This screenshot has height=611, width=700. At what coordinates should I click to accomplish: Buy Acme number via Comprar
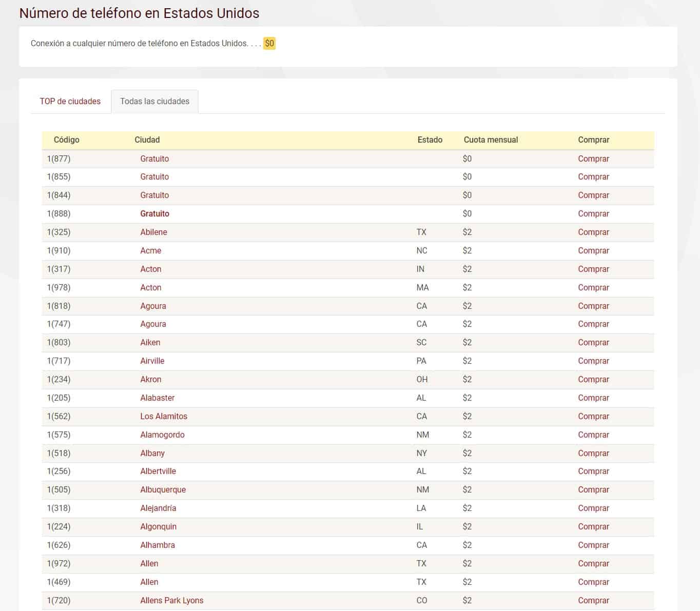pyautogui.click(x=593, y=250)
